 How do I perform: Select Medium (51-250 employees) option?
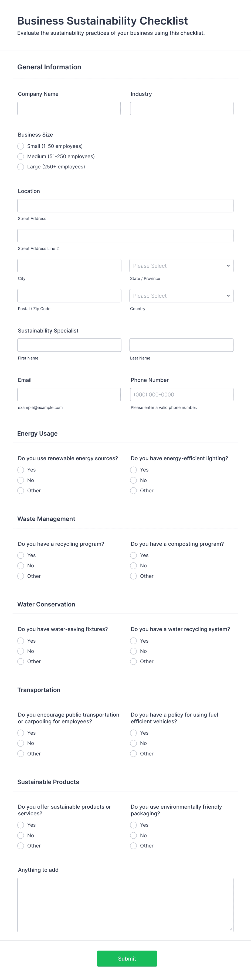coord(21,156)
